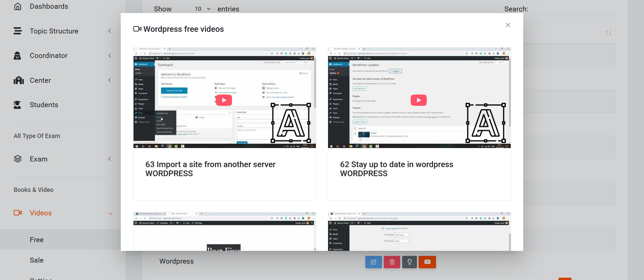Close the Wordpress free videos dialog
This screenshot has height=280, width=644.
coord(508,25)
